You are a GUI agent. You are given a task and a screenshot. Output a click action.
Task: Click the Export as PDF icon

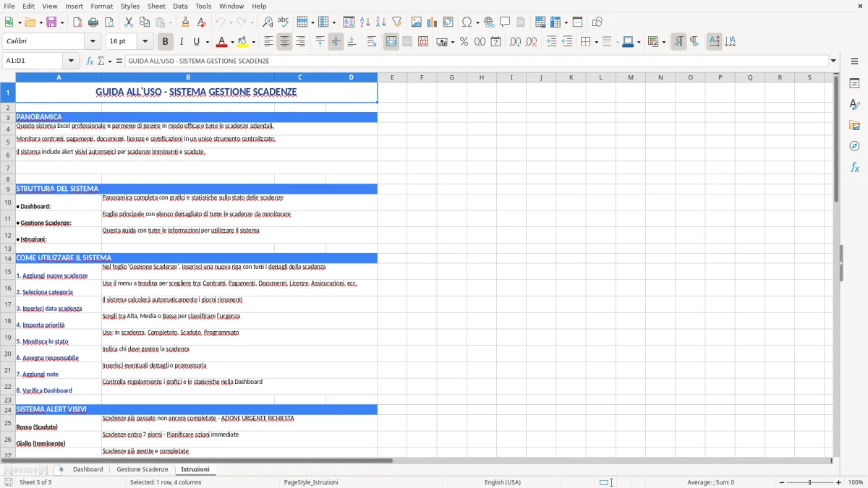pos(77,22)
